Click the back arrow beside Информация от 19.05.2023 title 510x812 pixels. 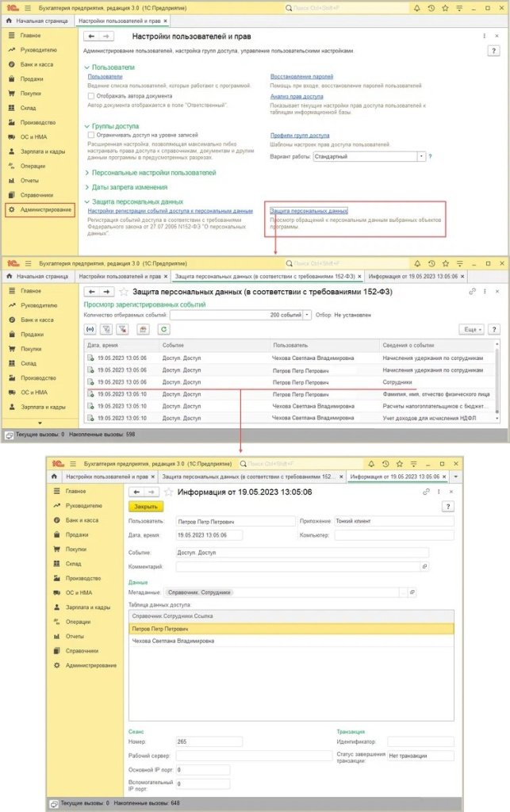coord(136,492)
